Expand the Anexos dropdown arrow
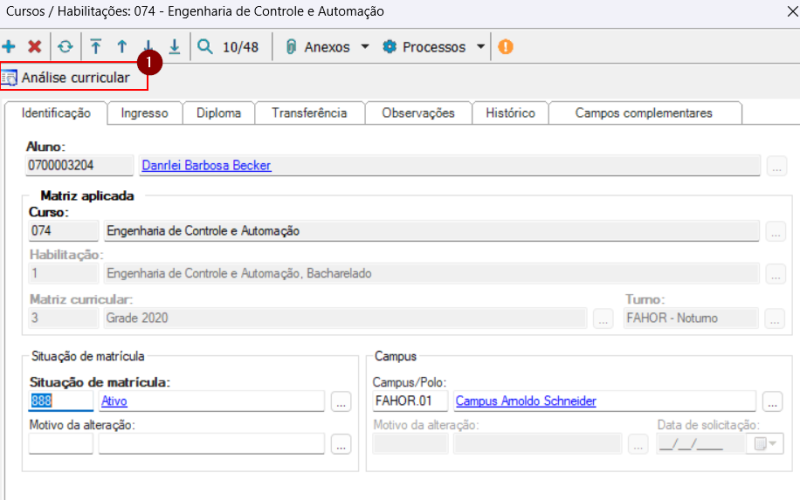Image resolution: width=800 pixels, height=500 pixels. coord(365,47)
